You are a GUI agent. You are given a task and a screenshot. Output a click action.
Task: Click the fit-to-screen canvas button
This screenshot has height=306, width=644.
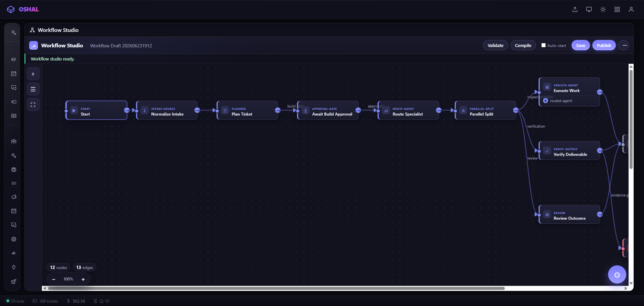(x=33, y=105)
